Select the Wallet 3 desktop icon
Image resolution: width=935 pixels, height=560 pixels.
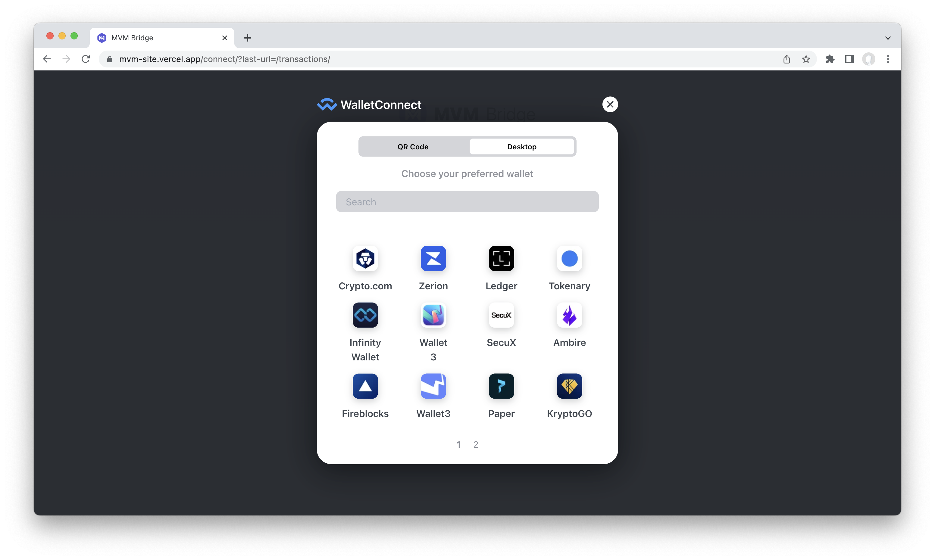tap(433, 315)
